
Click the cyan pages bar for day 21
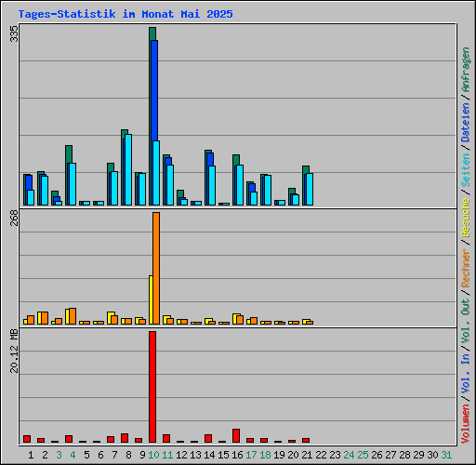310,189
